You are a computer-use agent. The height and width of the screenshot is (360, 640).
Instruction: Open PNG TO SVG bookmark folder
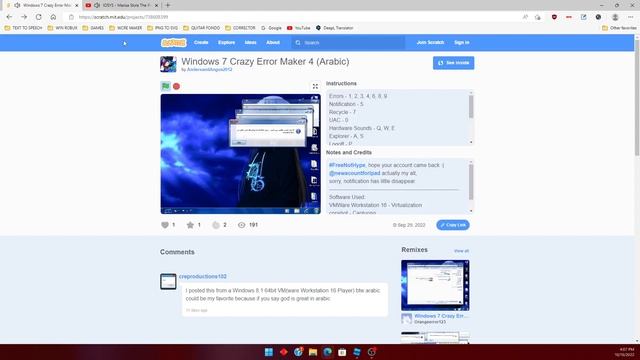tap(162, 28)
